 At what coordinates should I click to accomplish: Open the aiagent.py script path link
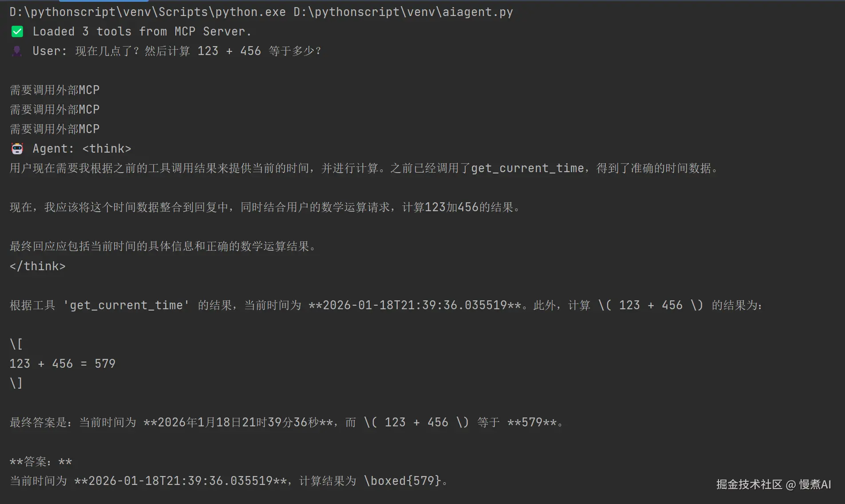coord(403,12)
